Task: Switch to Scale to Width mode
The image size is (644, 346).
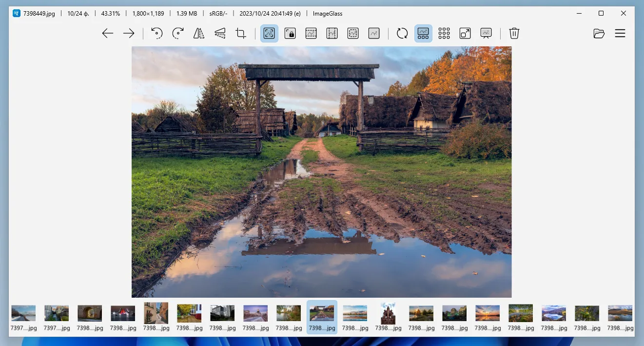Action: [311, 33]
